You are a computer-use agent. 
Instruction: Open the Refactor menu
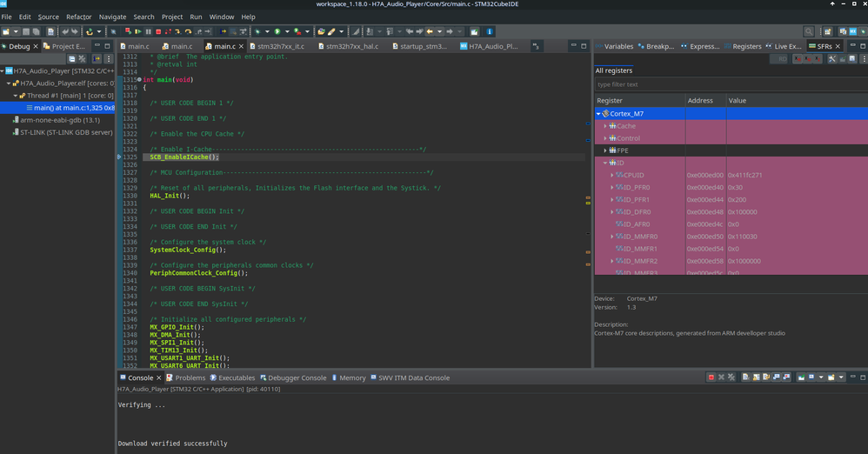79,17
